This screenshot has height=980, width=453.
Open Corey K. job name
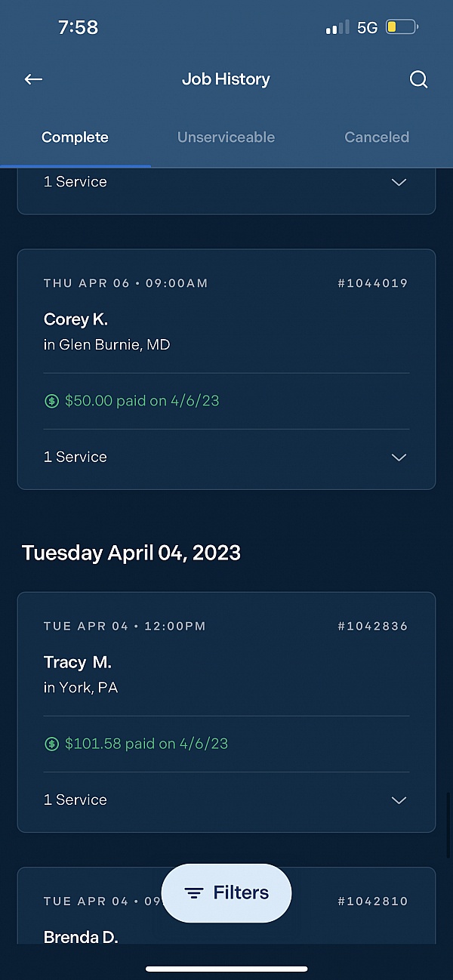coord(75,319)
